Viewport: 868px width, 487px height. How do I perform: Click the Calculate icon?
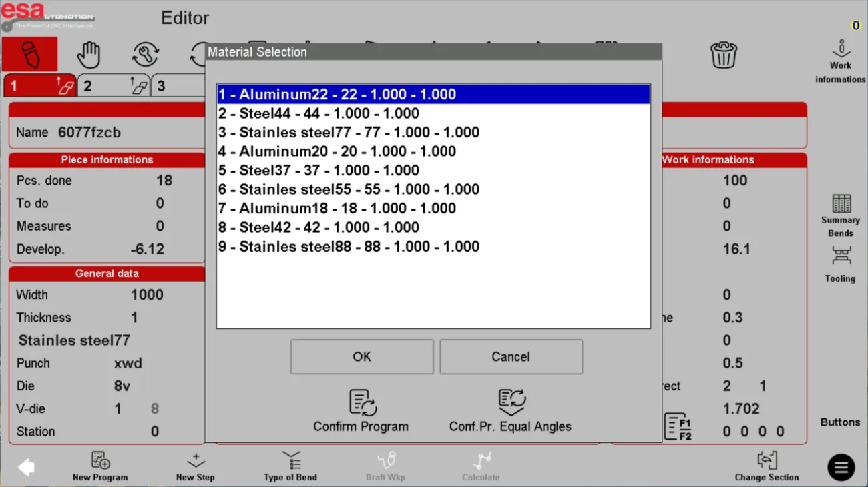pos(481,466)
